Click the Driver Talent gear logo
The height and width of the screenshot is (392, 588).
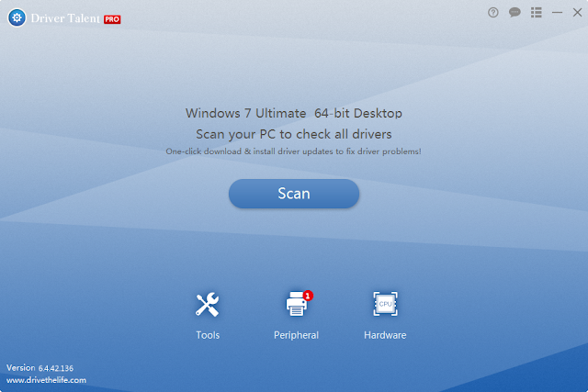point(17,17)
